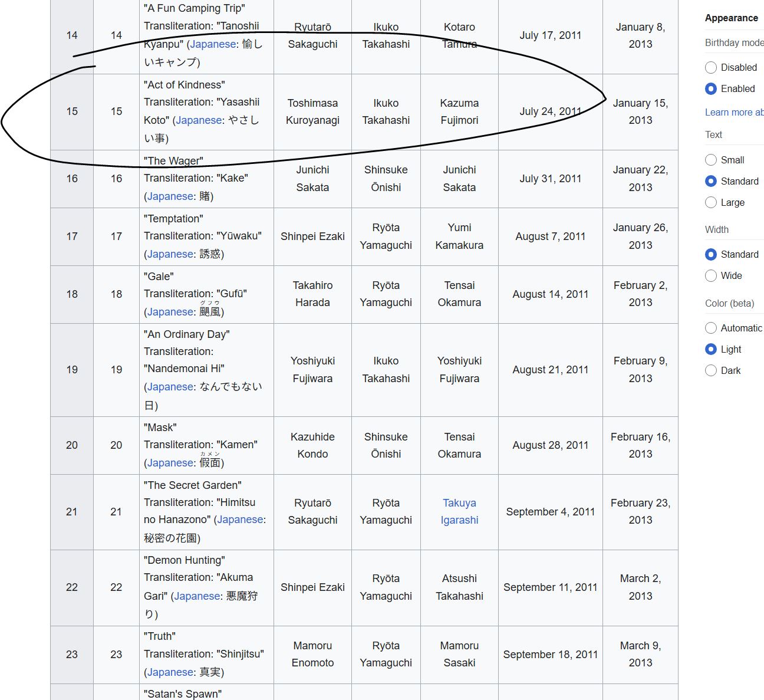Open Japanese link in Act of Kindness row
Viewport: 764px width, 700px height.
tap(199, 120)
